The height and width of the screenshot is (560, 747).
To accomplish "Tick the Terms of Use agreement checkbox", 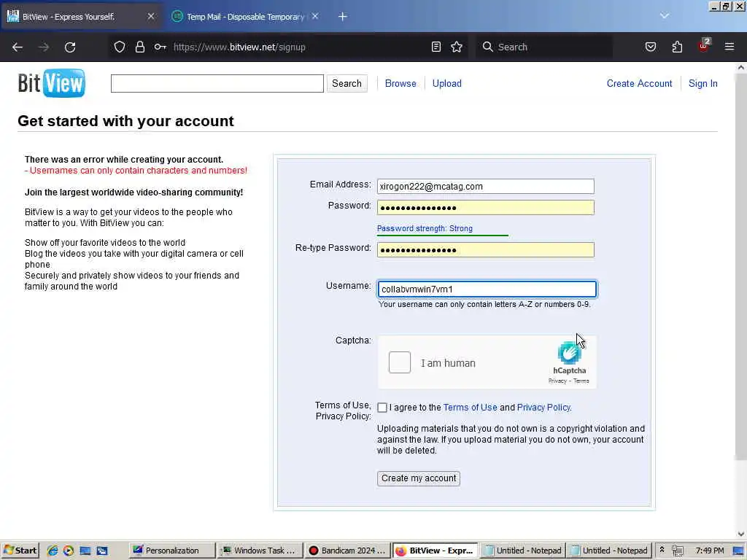I will pos(382,408).
